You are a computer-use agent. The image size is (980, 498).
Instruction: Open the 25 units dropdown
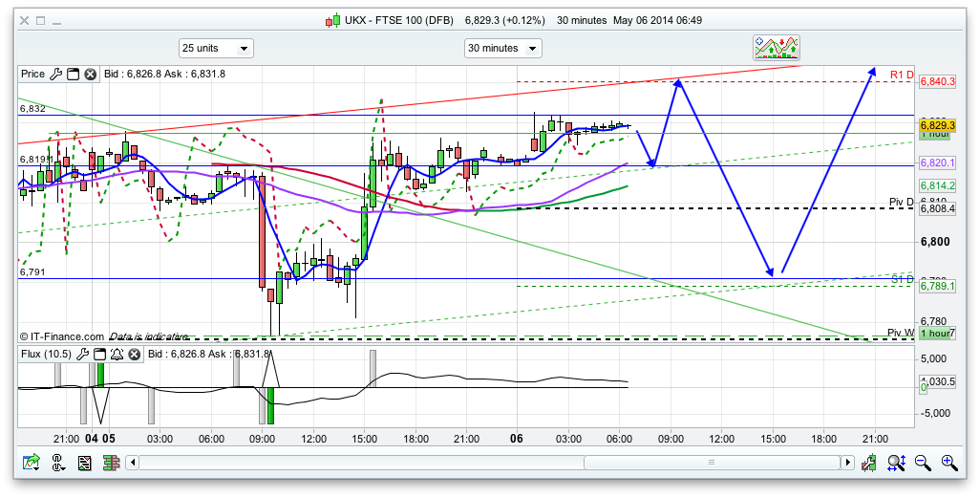tap(216, 48)
